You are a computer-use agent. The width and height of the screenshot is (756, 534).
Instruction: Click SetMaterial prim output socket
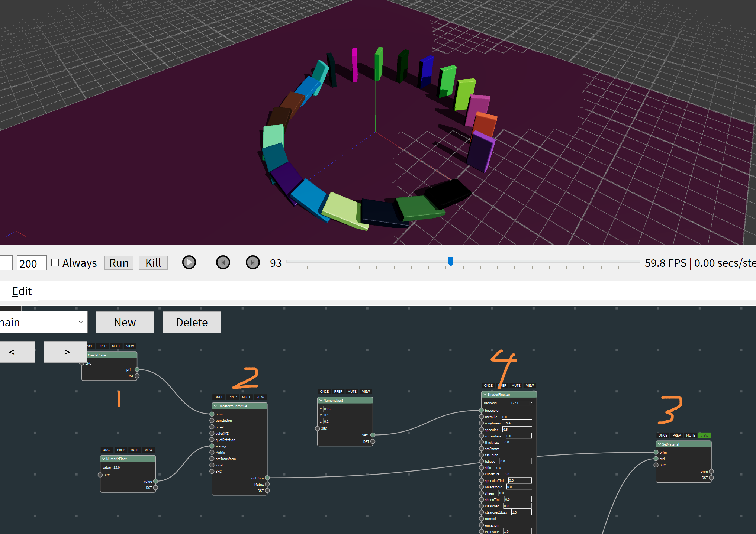click(x=711, y=472)
